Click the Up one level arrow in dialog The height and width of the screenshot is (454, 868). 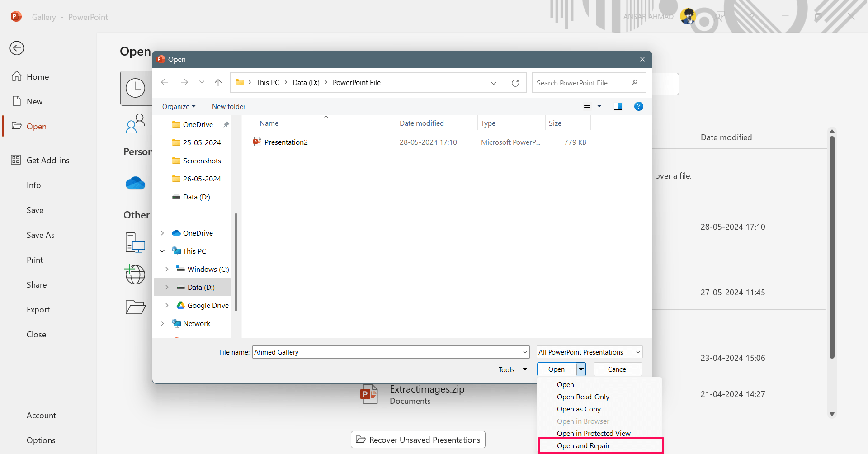pyautogui.click(x=218, y=82)
